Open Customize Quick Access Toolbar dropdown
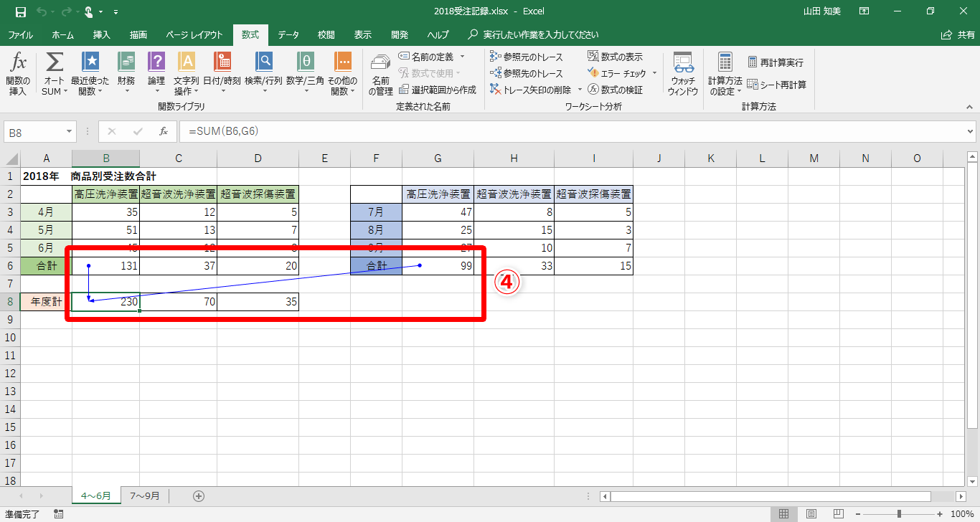Viewport: 980px width, 522px height. [x=116, y=12]
